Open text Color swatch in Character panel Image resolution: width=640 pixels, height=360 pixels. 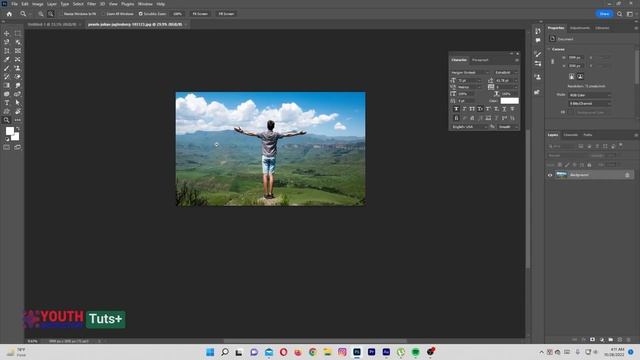click(509, 101)
